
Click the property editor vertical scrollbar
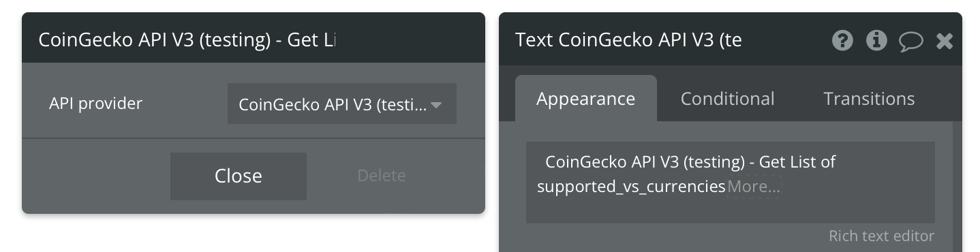[x=957, y=187]
